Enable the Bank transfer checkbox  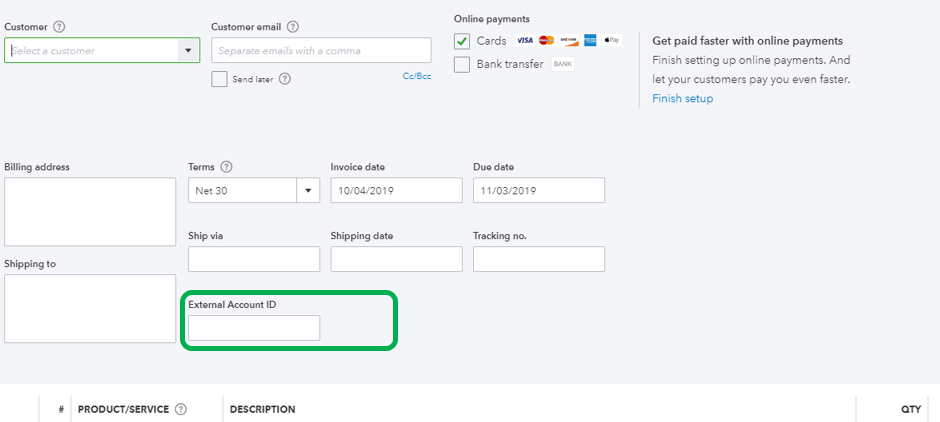point(462,64)
